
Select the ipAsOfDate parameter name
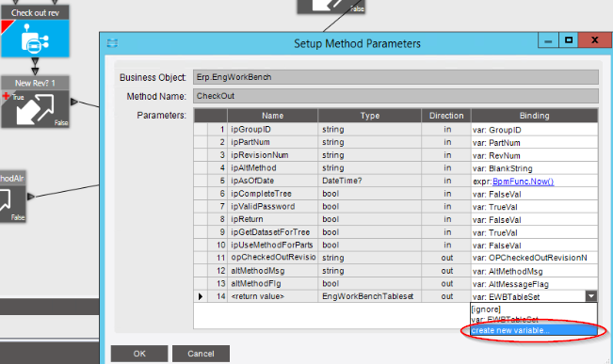point(272,181)
